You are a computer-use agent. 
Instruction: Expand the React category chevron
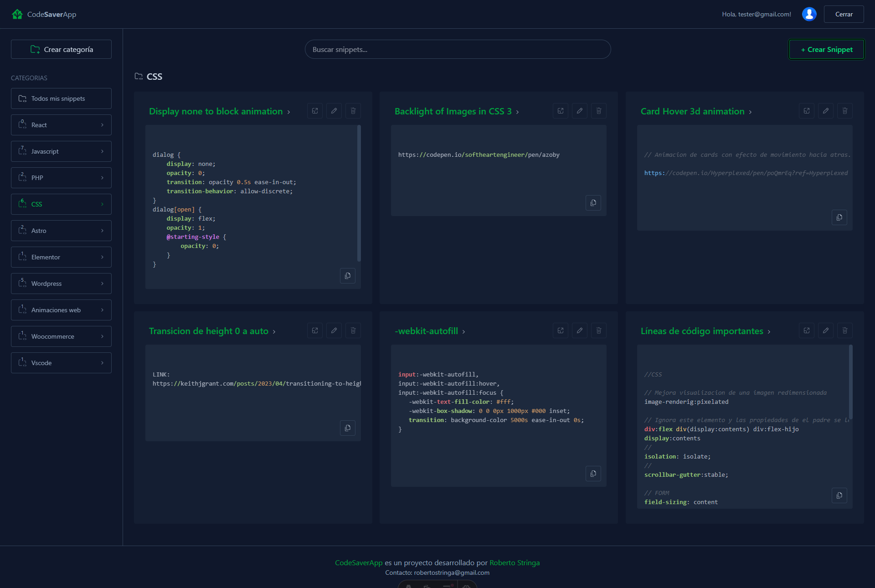(x=102, y=125)
